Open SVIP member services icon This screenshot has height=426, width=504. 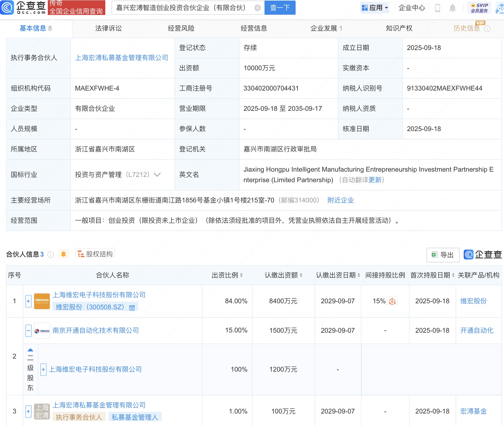479,8
